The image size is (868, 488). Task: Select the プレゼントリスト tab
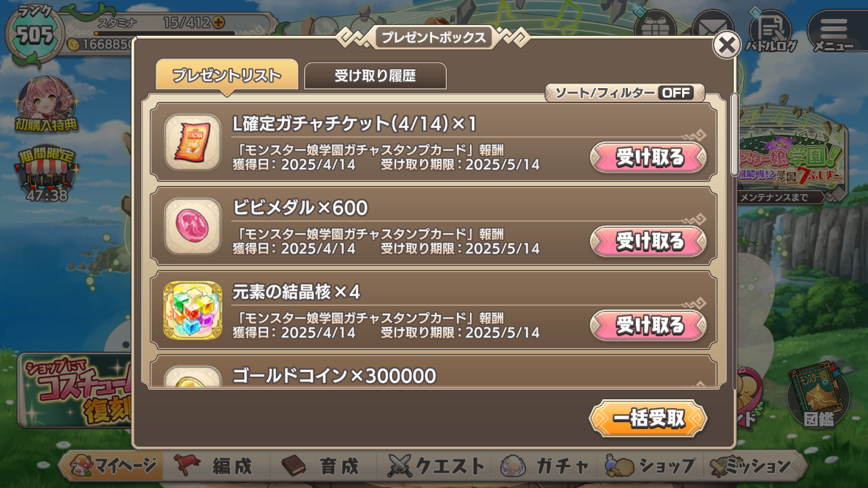[226, 75]
